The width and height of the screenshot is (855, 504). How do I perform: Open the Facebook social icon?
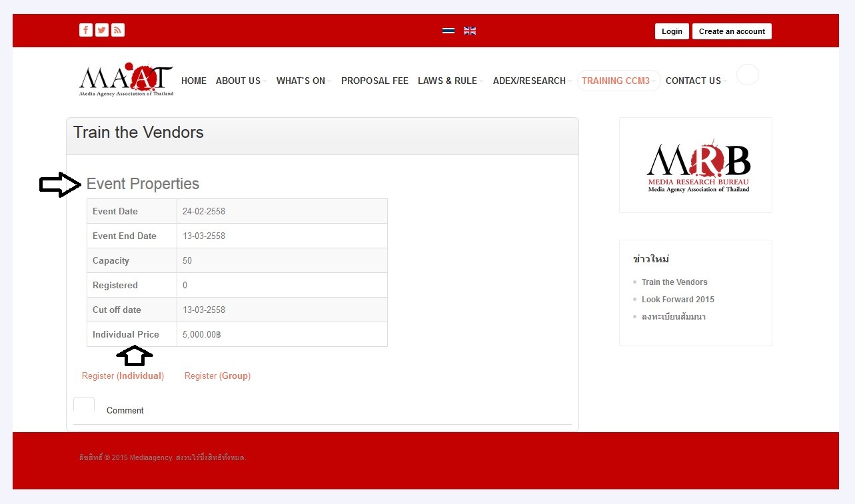click(x=85, y=30)
